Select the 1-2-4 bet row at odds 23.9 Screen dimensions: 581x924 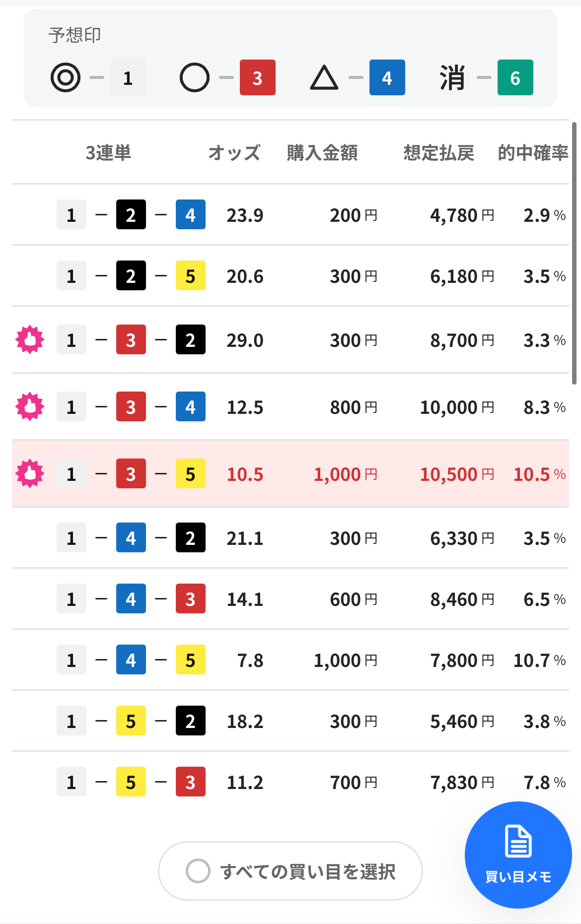(x=290, y=215)
